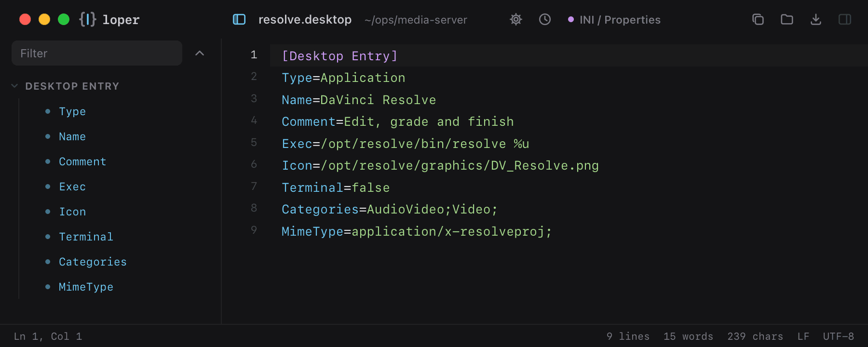Click the Exec=/opt/resolve/bin/resolve line
This screenshot has height=347, width=868.
click(x=406, y=144)
